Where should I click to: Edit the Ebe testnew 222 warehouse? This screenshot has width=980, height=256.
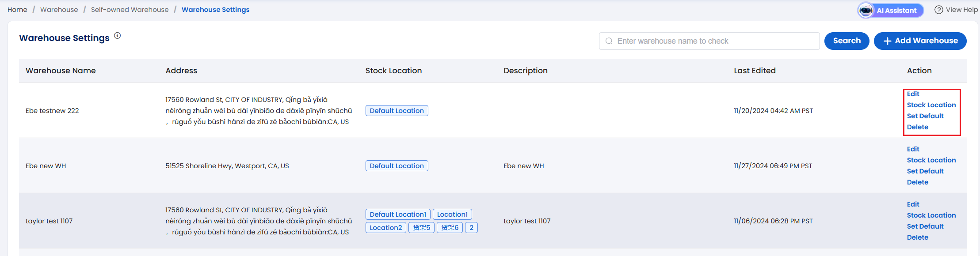click(x=913, y=94)
